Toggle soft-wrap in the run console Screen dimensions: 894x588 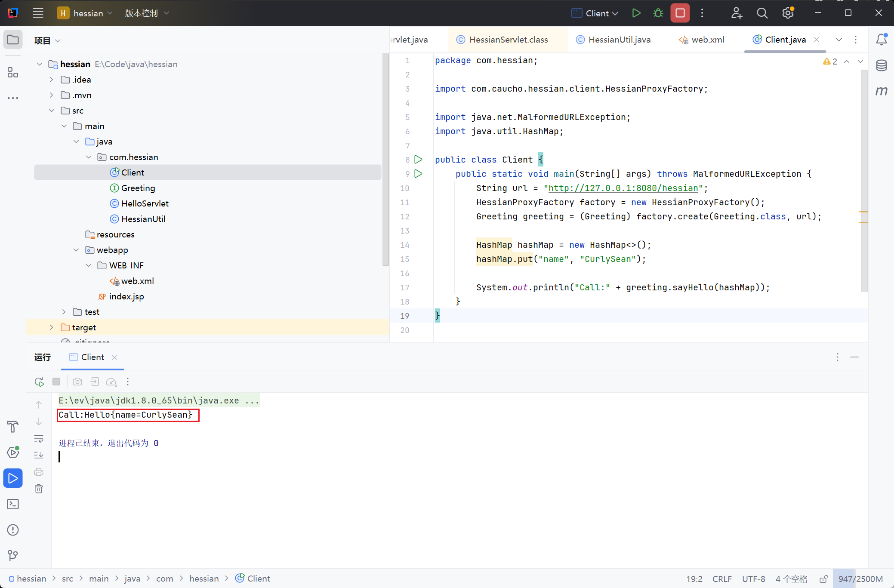tap(39, 439)
